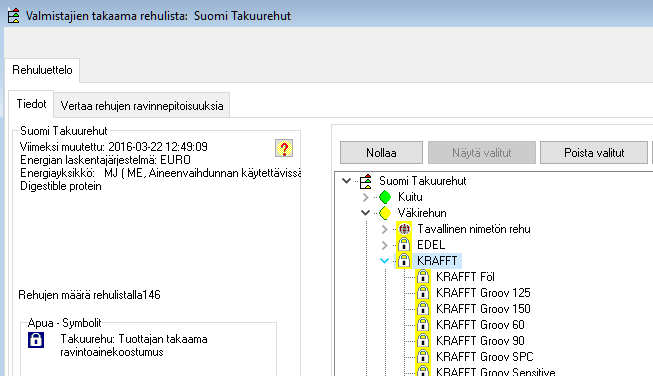Select KRAFFT Groov 90 feed
The image size is (653, 376).
[x=480, y=341]
